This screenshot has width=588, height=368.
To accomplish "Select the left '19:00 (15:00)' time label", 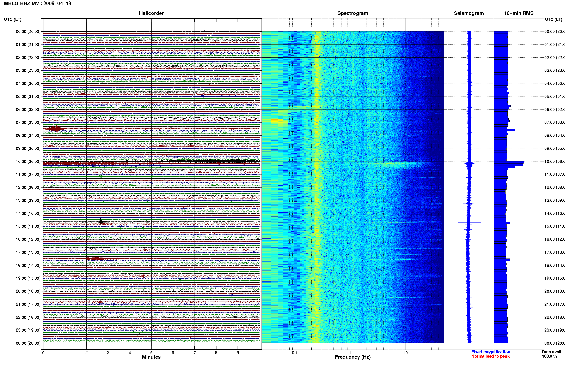I will coord(28,278).
